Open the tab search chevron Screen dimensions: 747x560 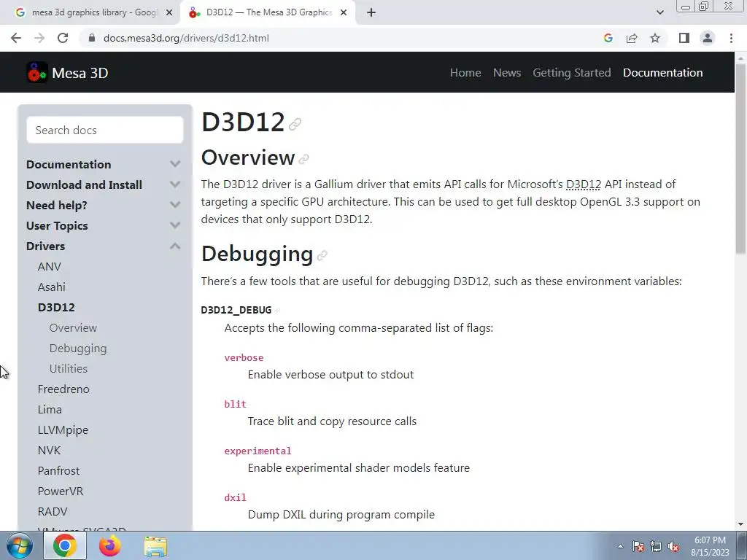[x=659, y=12]
